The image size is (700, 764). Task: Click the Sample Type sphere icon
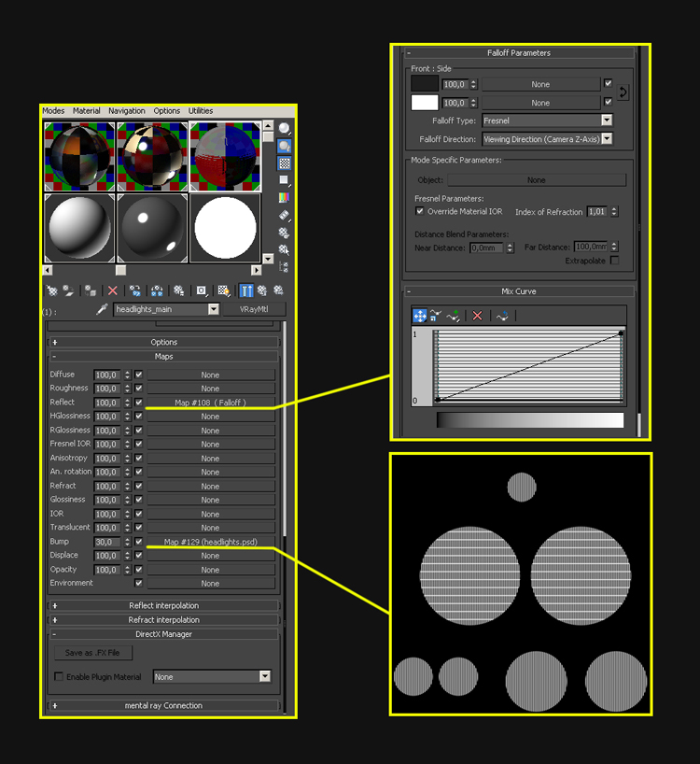click(284, 129)
